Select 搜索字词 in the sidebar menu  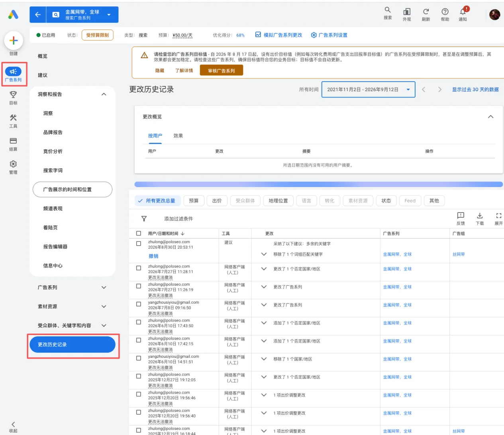[53, 170]
